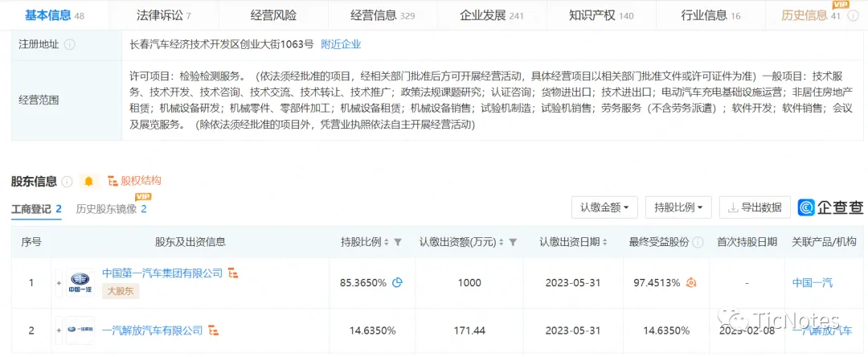Open the 持股比例 dropdown button

click(x=678, y=207)
